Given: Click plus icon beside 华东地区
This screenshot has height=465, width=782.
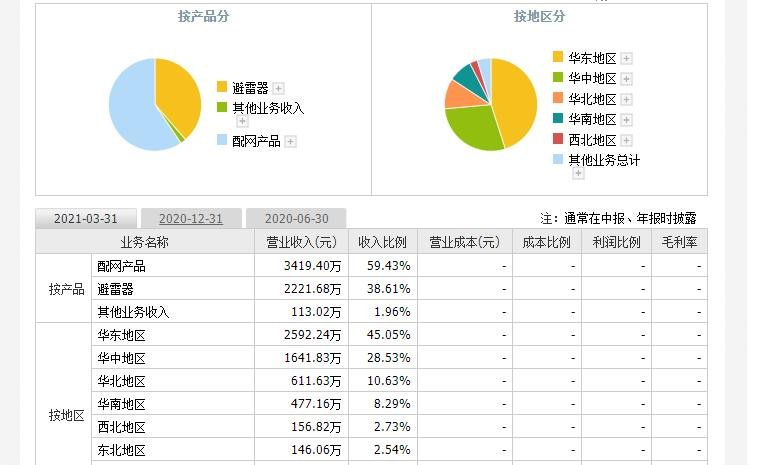Looking at the screenshot, I should (x=626, y=58).
